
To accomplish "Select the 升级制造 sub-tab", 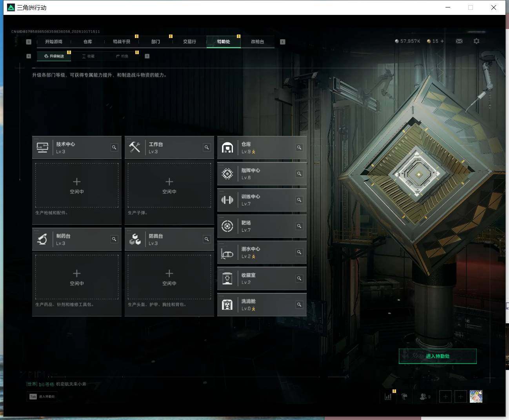I will 54,56.
